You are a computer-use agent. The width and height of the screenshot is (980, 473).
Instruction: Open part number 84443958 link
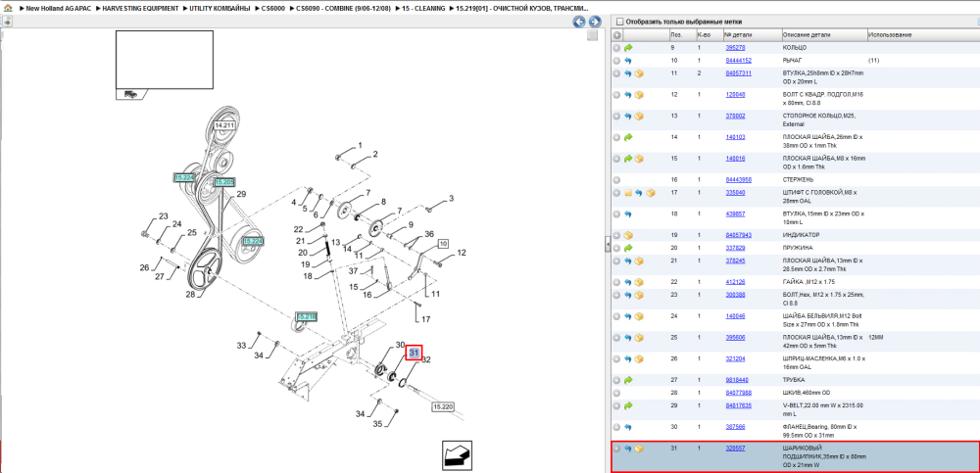click(x=738, y=179)
